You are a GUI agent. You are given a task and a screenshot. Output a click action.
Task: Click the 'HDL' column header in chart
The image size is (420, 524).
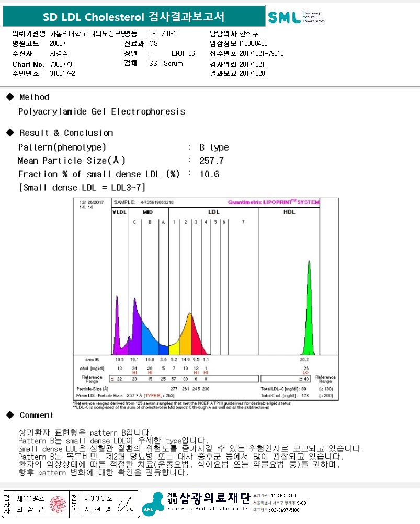(289, 212)
